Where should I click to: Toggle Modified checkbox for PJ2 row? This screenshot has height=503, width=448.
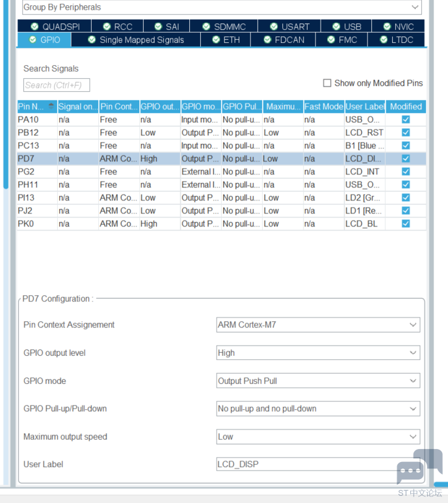406,210
